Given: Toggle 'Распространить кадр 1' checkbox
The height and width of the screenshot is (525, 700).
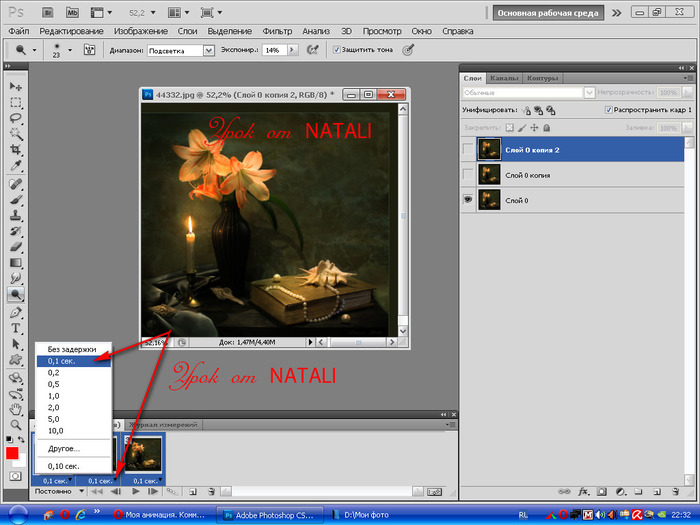Looking at the screenshot, I should [608, 110].
